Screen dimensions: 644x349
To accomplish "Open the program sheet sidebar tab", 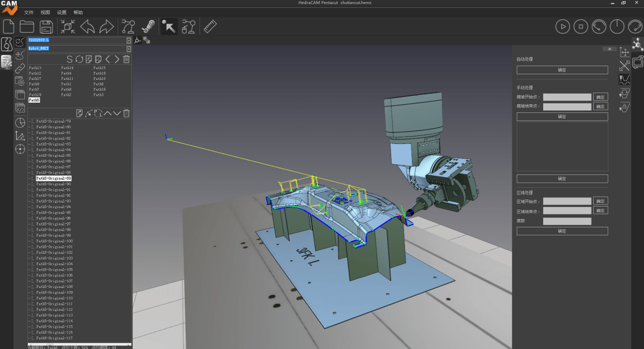I will coord(7,62).
